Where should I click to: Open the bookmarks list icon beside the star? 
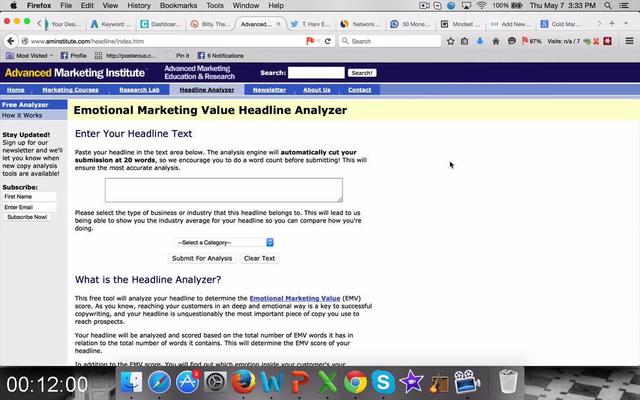coord(464,41)
